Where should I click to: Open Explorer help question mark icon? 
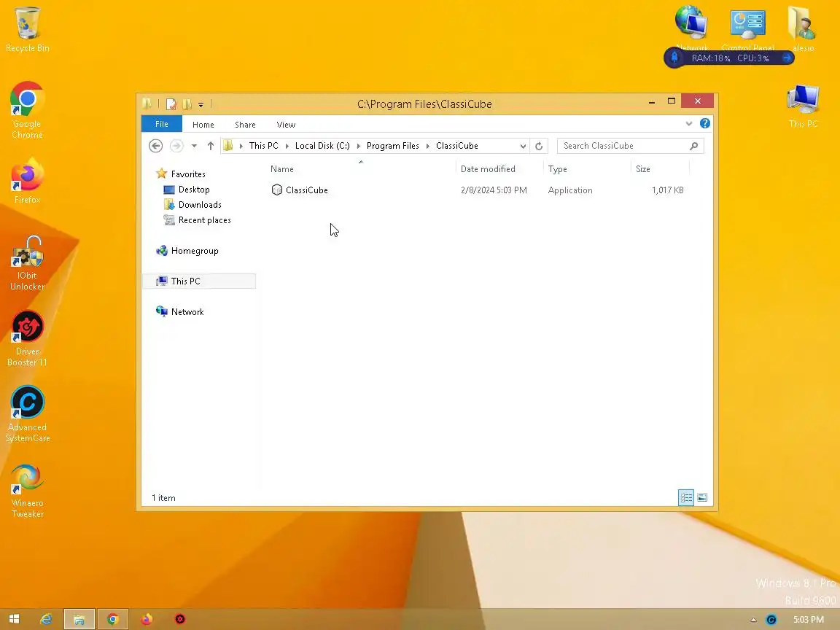pos(705,124)
